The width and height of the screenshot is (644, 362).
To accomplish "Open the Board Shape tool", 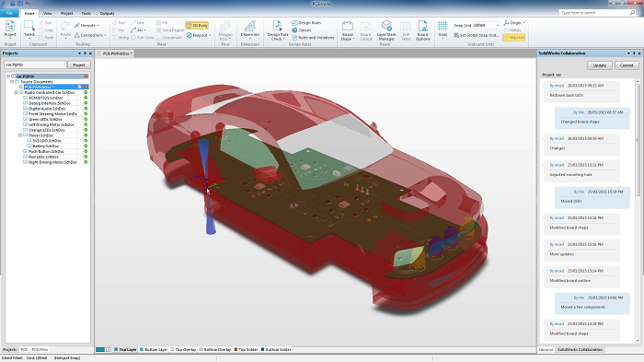I will click(348, 30).
